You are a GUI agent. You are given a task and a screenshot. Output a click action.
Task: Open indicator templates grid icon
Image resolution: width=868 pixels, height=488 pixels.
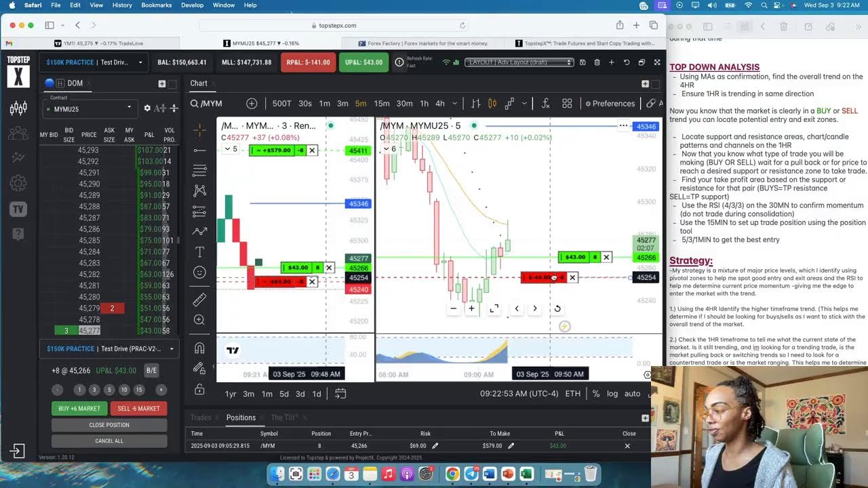tap(567, 104)
